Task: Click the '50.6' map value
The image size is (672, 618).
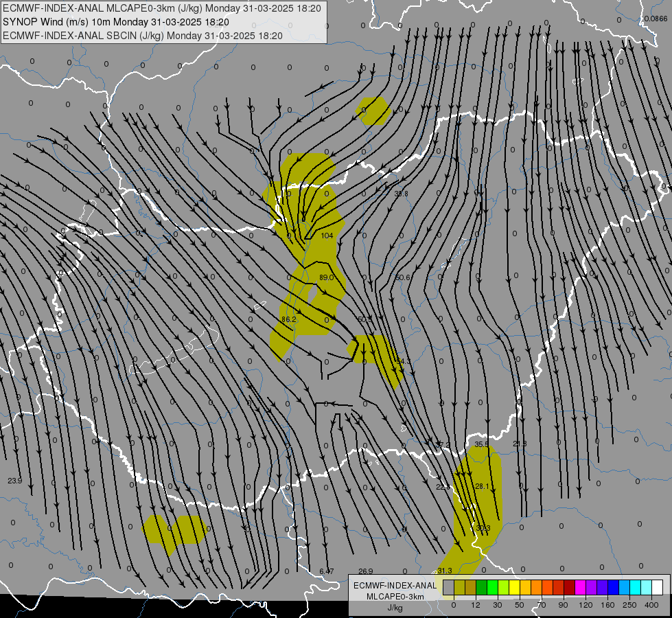Action: click(403, 277)
